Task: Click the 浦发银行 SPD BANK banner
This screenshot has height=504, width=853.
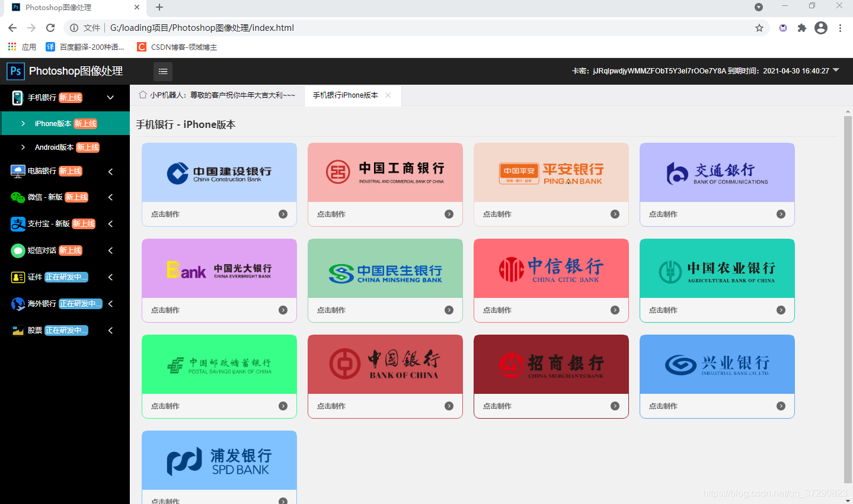Action: point(219,461)
